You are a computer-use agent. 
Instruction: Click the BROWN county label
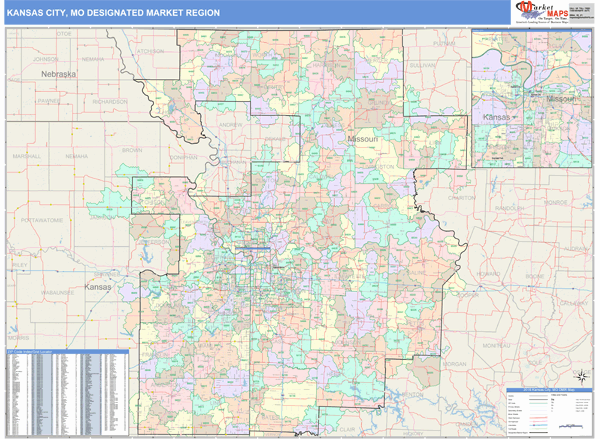click(x=132, y=150)
